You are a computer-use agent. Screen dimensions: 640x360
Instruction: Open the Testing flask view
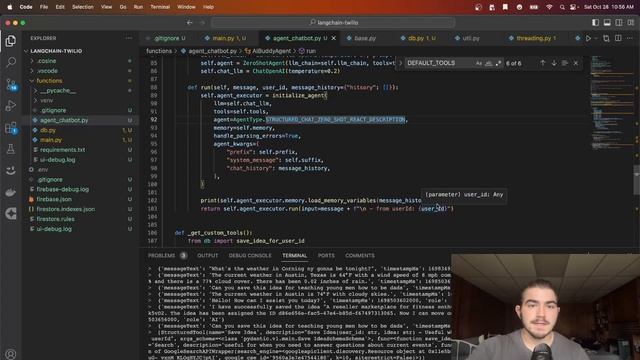coord(11,149)
